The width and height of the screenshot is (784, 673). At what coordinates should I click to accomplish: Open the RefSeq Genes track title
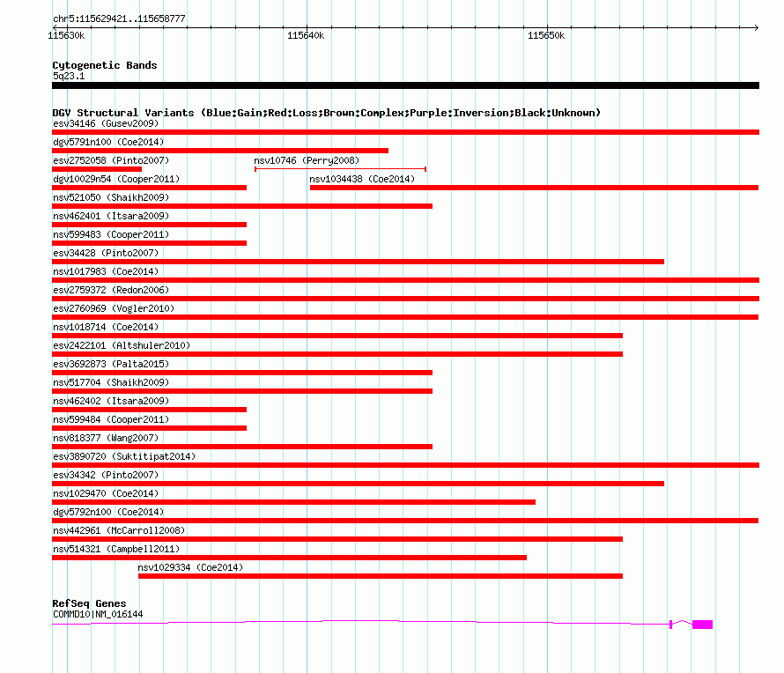tap(89, 603)
